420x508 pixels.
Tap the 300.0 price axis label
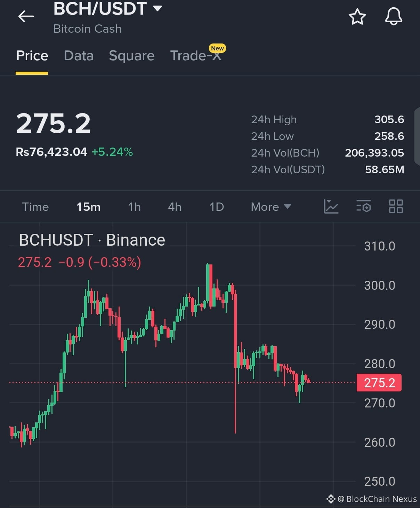379,286
